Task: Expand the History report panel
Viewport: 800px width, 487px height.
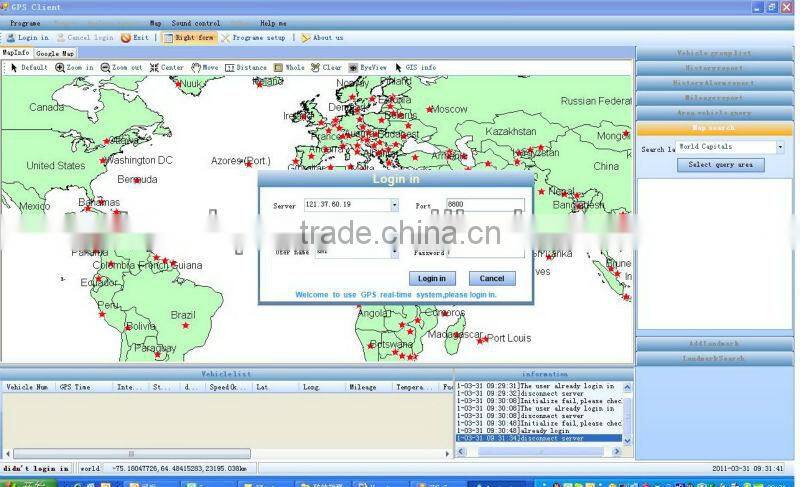Action: coord(714,68)
